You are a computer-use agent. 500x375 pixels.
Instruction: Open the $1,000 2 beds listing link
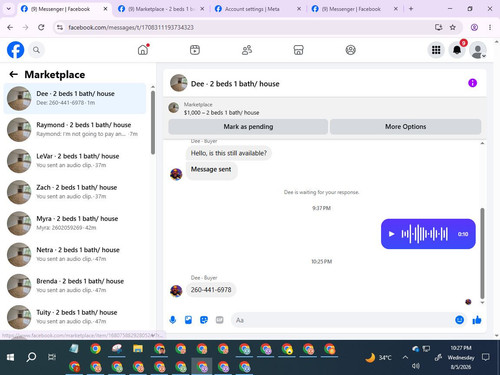(221, 113)
